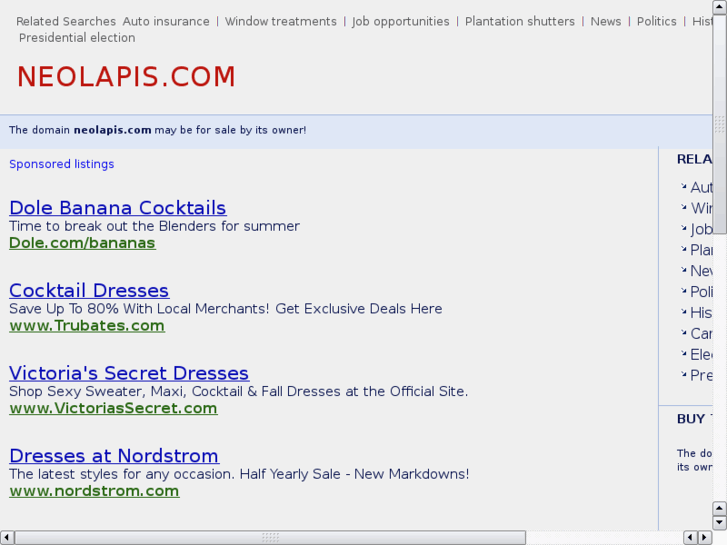Open the sidebar link starting with 'Nev'
This screenshot has height=545, width=727.
click(701, 270)
